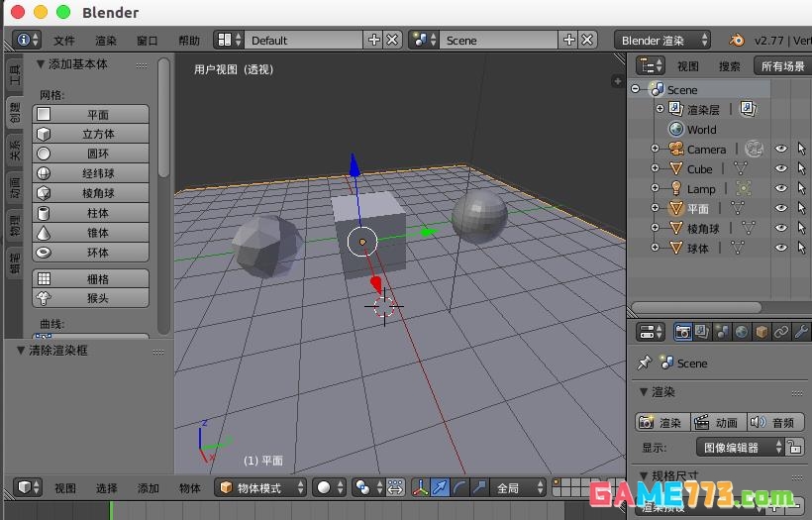Screen dimensions: 812x520
Task: Collapse the 添加基本体 panel
Action: (41, 64)
